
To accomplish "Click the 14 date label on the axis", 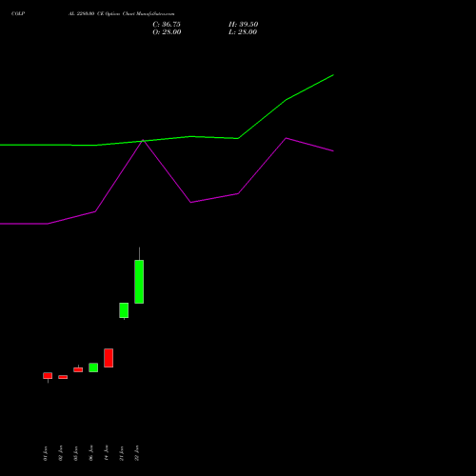I will (106, 453).
